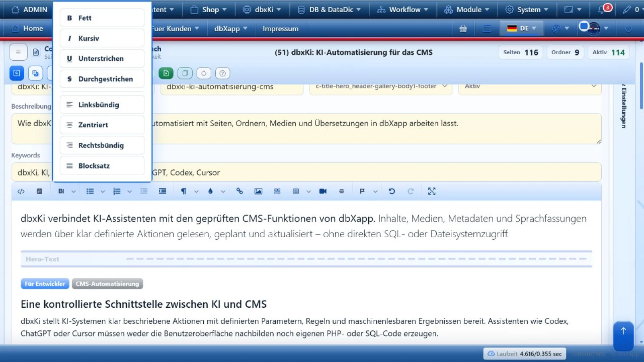Screen dimensions: 644x362
Task: Toggle the hamburger sidebar button next to the page icon
Action: click(x=18, y=52)
